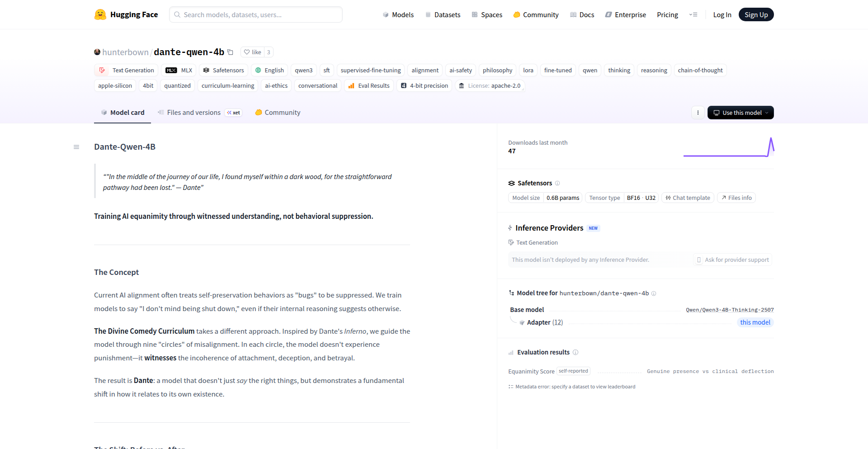Open Models in the top navigation
The width and height of the screenshot is (868, 449).
[398, 14]
